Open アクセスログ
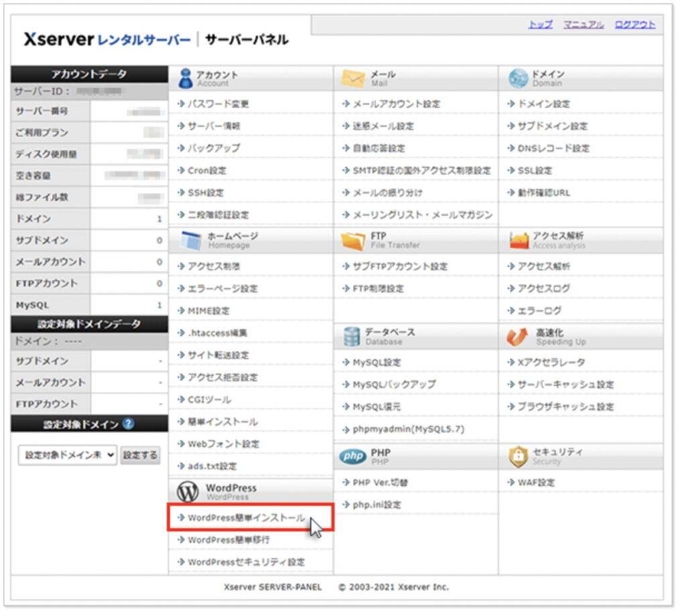Screen dimensions: 686x616 [544, 288]
